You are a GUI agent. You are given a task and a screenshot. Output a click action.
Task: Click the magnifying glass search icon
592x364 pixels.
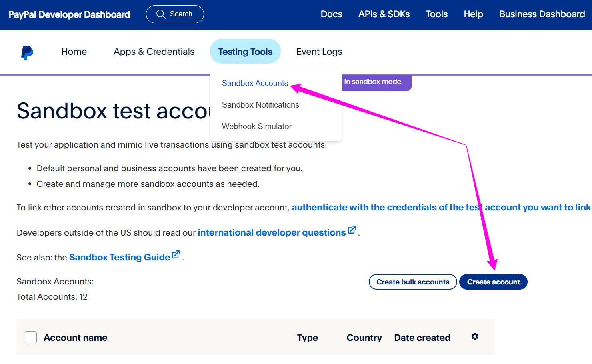pyautogui.click(x=161, y=14)
